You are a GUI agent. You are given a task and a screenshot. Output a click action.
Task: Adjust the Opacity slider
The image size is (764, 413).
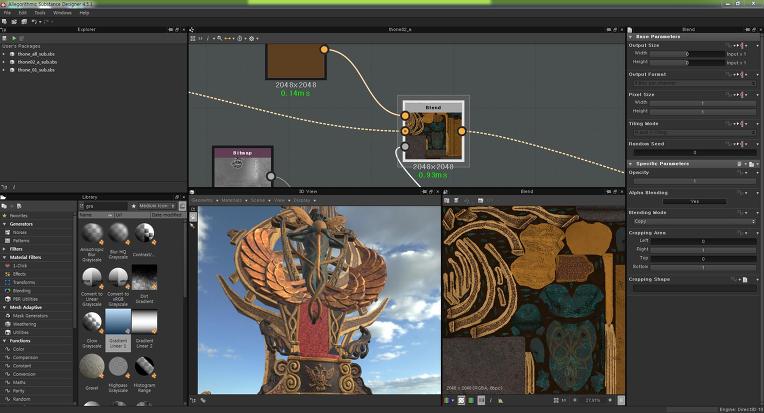point(695,181)
